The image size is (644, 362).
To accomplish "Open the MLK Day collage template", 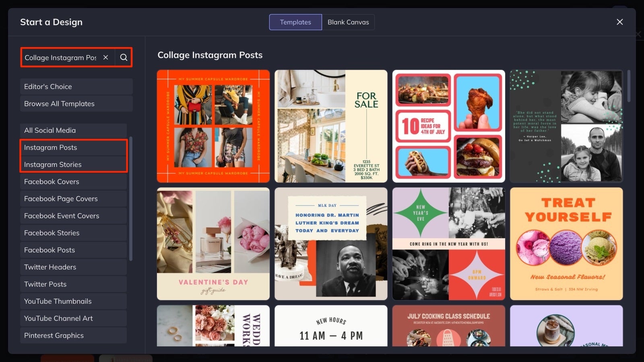I will pyautogui.click(x=331, y=244).
